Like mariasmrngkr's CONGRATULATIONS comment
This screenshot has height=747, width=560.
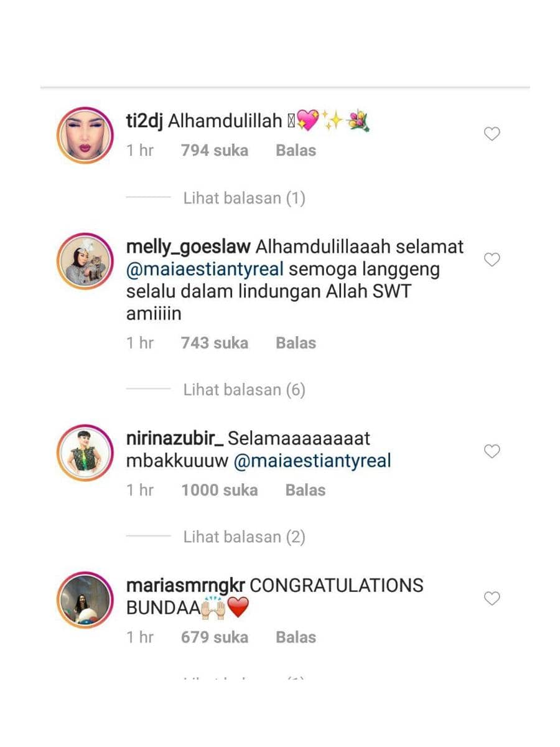492,598
